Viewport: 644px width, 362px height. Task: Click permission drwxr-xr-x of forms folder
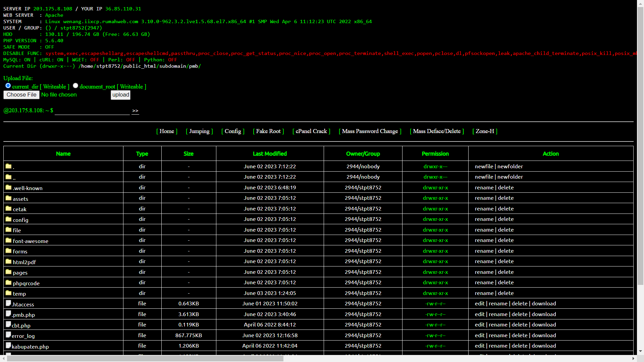(435, 251)
